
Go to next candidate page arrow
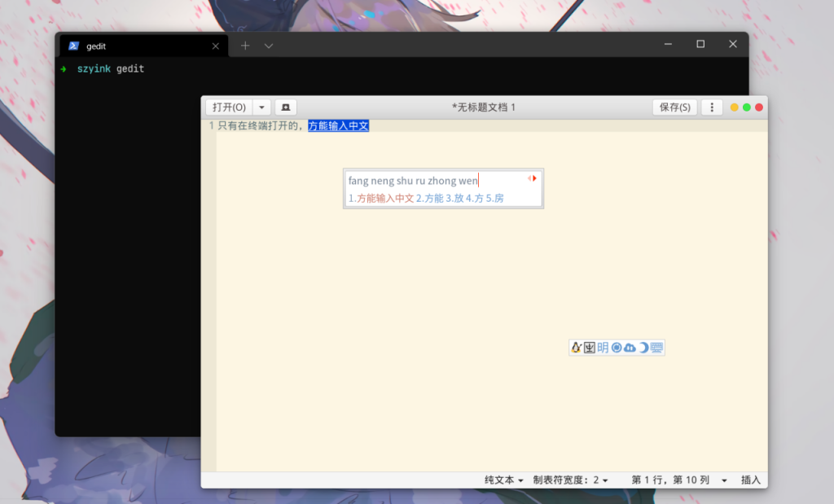click(534, 178)
